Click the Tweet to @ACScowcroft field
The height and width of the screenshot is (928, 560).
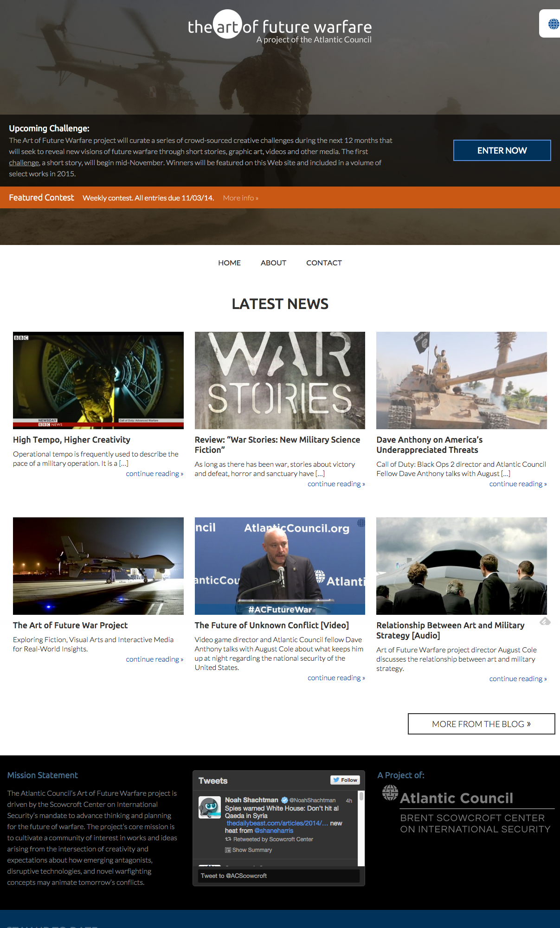pos(279,876)
